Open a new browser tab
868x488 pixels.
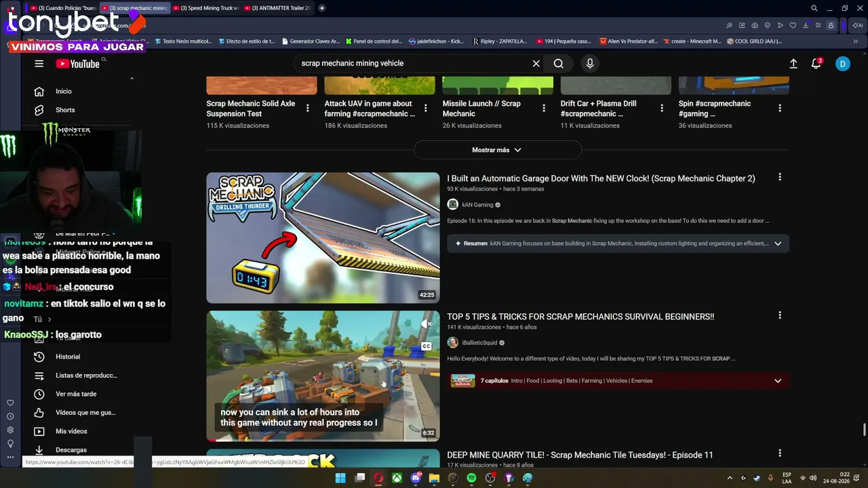click(321, 8)
